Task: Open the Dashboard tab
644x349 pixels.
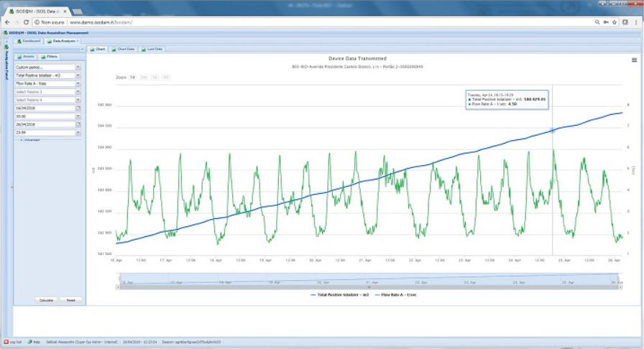Action: tap(29, 41)
